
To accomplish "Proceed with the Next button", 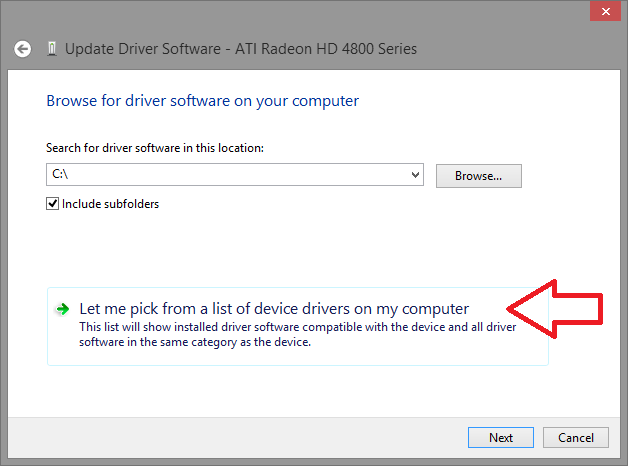I will pos(501,437).
